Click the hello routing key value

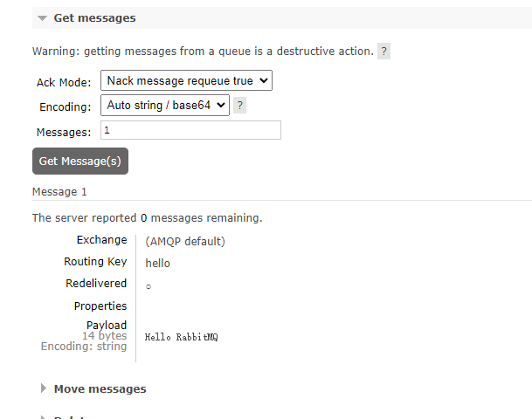coord(158,263)
